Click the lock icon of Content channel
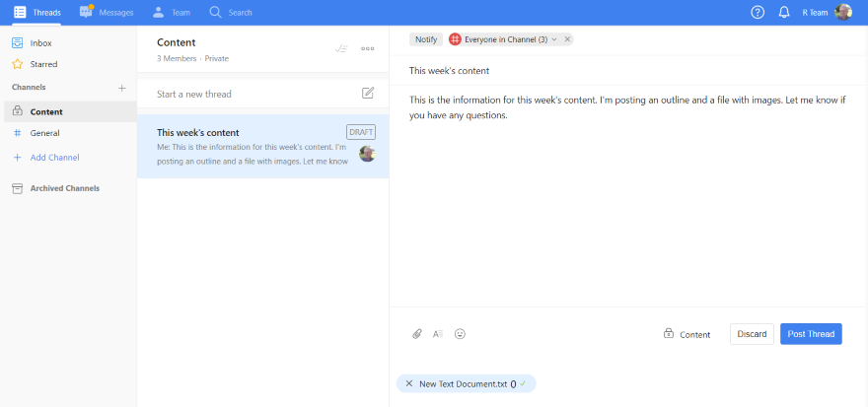This screenshot has height=407, width=868. click(x=17, y=111)
